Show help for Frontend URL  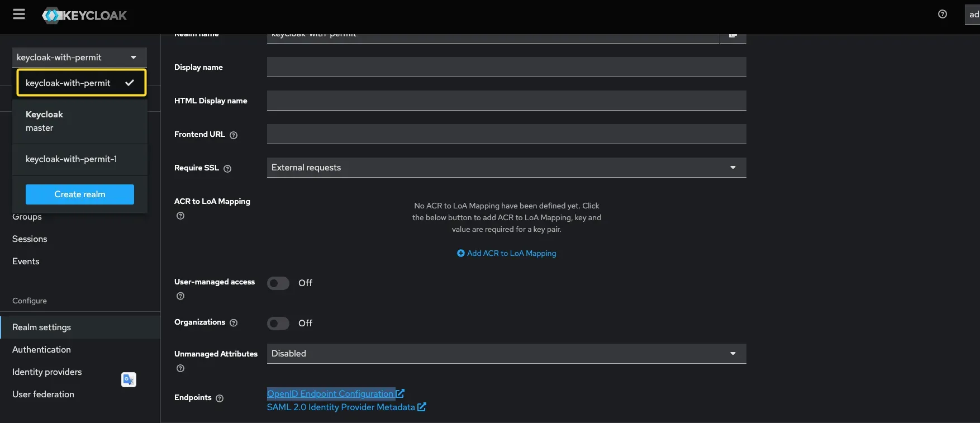tap(234, 135)
